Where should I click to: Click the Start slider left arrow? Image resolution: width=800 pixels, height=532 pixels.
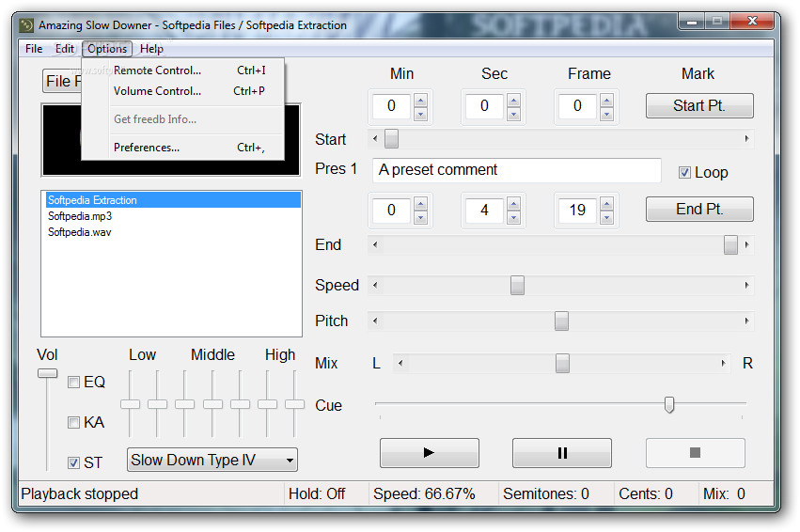pyautogui.click(x=375, y=139)
